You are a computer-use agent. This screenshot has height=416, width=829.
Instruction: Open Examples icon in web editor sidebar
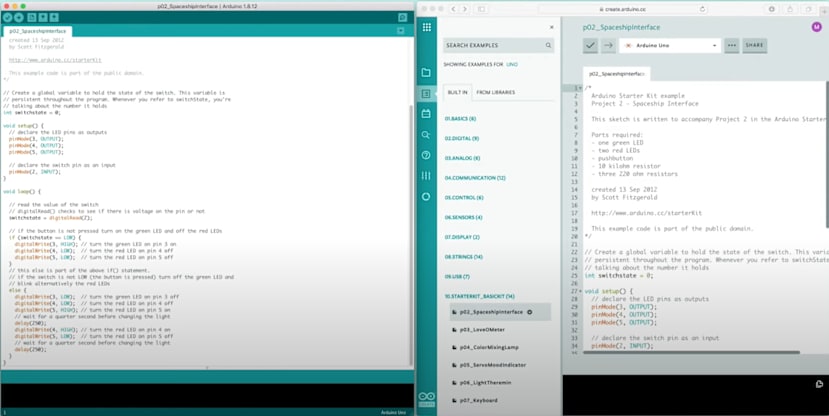[426, 94]
